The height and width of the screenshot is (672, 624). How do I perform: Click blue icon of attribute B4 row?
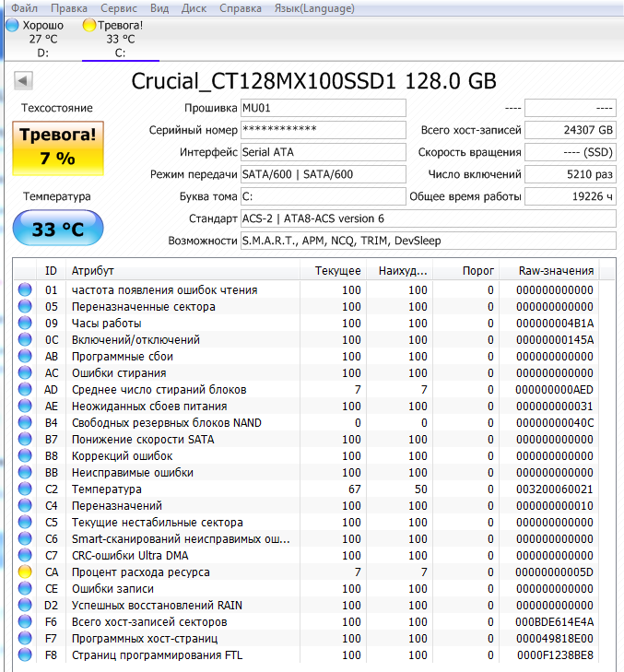25,423
